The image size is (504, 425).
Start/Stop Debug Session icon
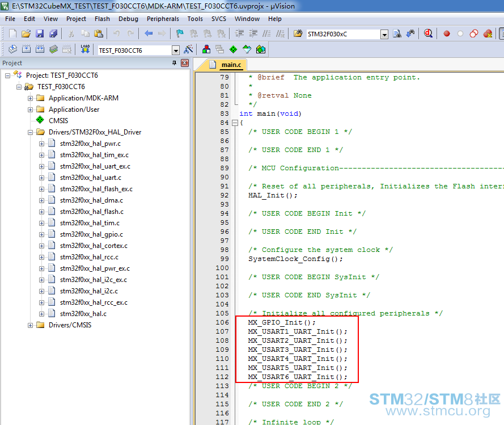tap(428, 33)
